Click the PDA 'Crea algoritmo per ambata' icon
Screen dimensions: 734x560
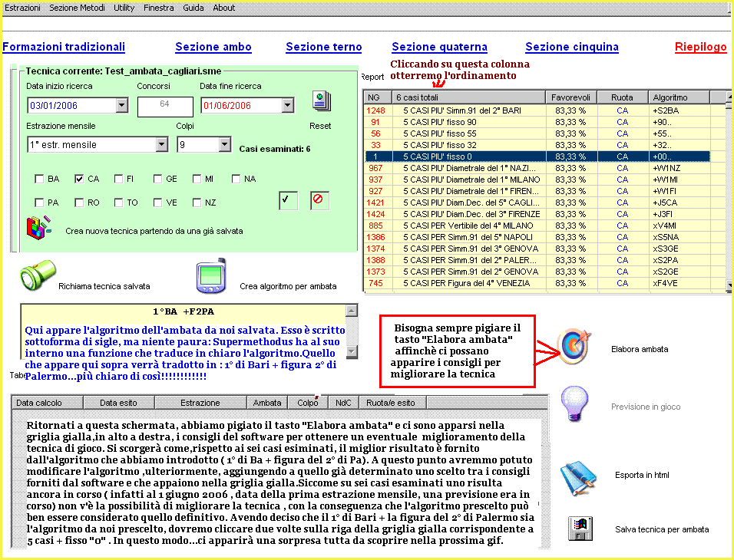click(212, 276)
